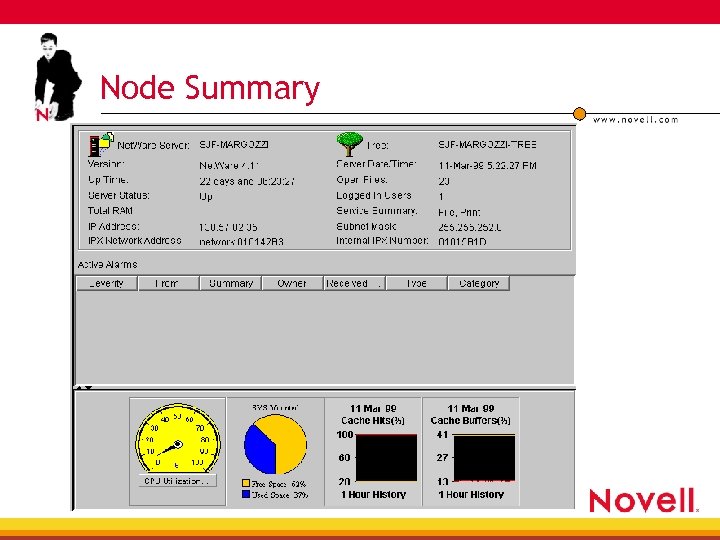This screenshot has height=540, width=720.
Task: Click the Logged In Users label
Action: [374, 196]
